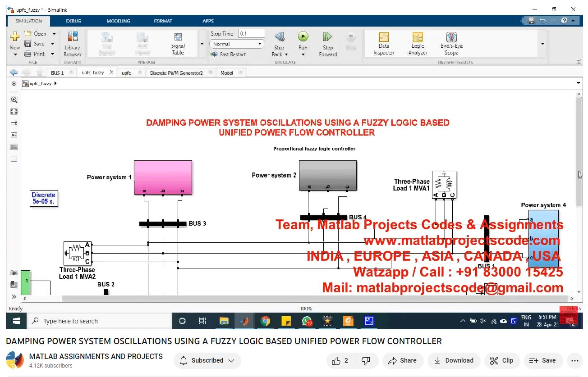Expand the Print dropdown arrow
588x377 pixels.
pos(52,54)
